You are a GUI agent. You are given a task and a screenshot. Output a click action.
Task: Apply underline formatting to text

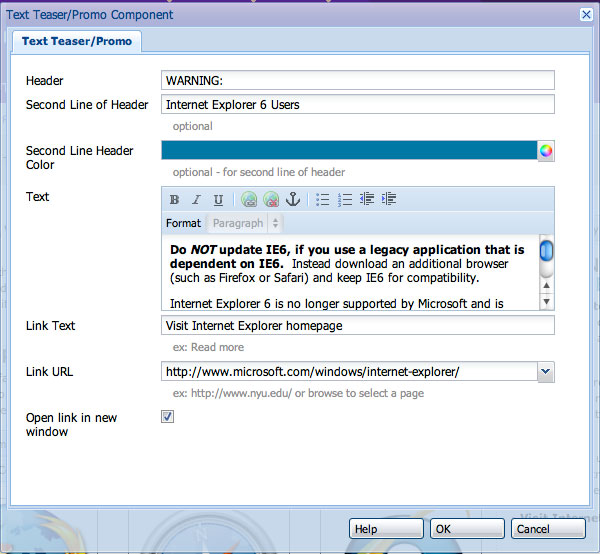[218, 200]
